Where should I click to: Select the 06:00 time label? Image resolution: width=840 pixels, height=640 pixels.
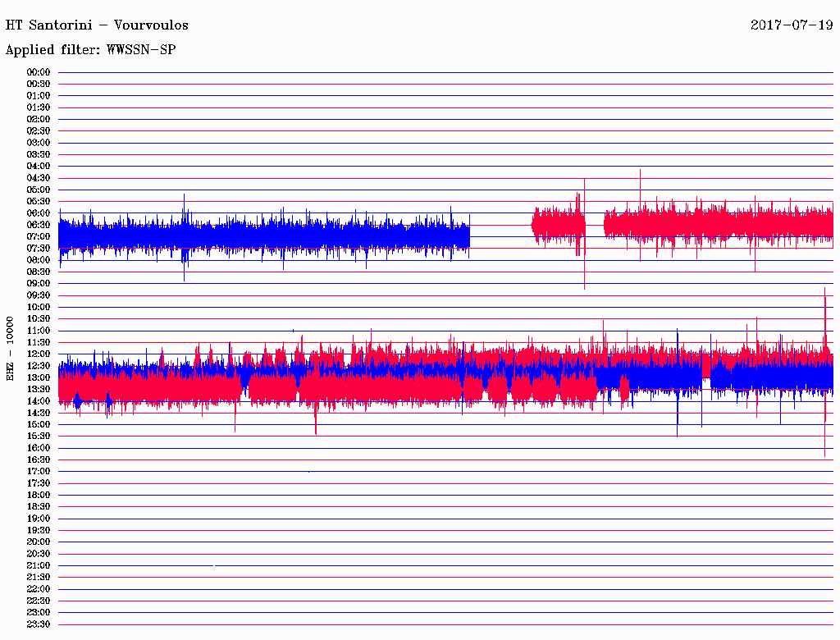(39, 213)
